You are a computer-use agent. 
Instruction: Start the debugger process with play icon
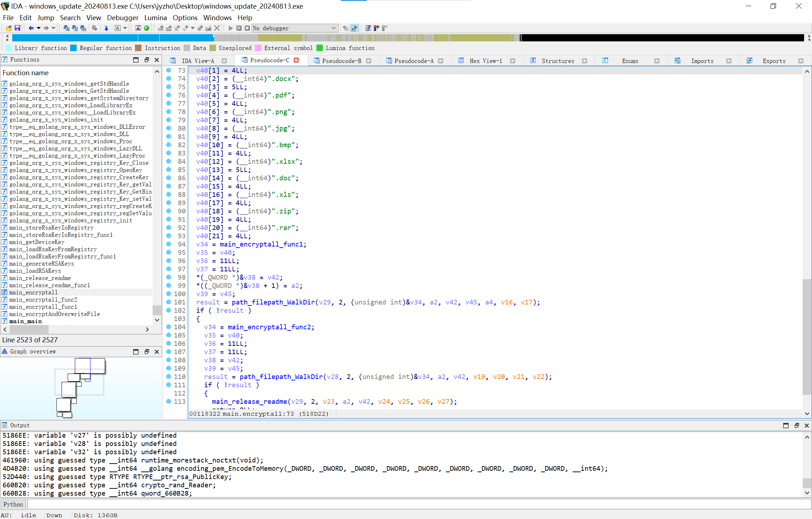pos(231,28)
